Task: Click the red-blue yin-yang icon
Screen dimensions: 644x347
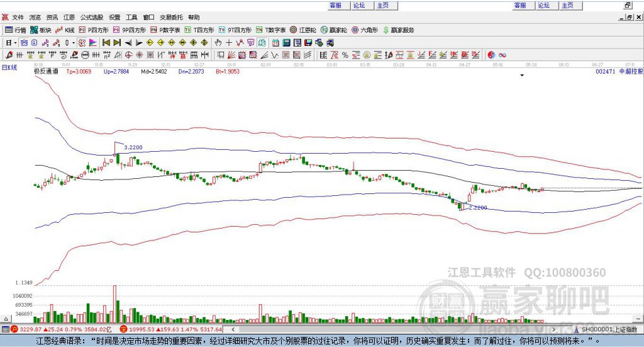Action: [x=491, y=55]
